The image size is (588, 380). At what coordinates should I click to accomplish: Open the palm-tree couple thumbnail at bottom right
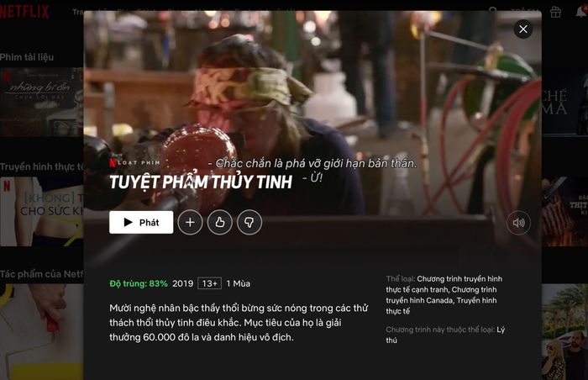[x=564, y=331]
